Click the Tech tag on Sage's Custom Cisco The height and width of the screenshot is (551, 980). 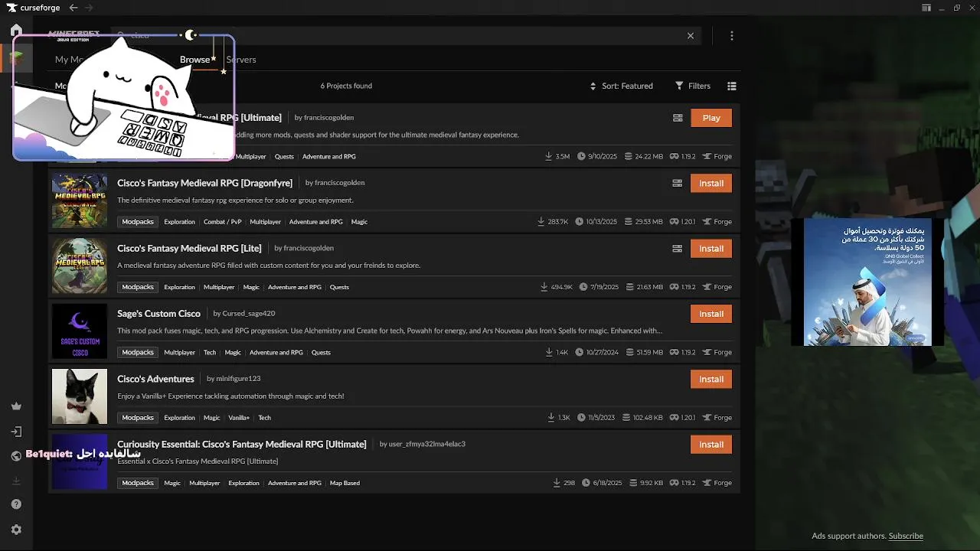[210, 353]
